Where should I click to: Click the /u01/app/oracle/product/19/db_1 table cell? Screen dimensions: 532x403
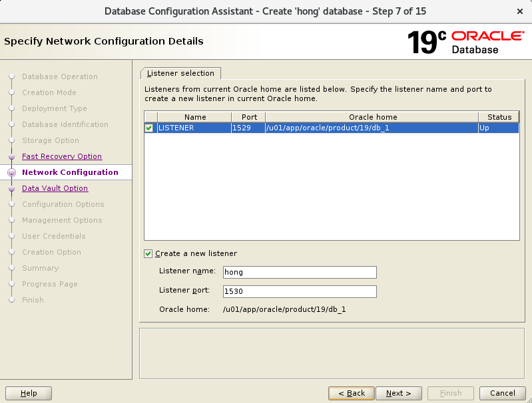(x=372, y=128)
